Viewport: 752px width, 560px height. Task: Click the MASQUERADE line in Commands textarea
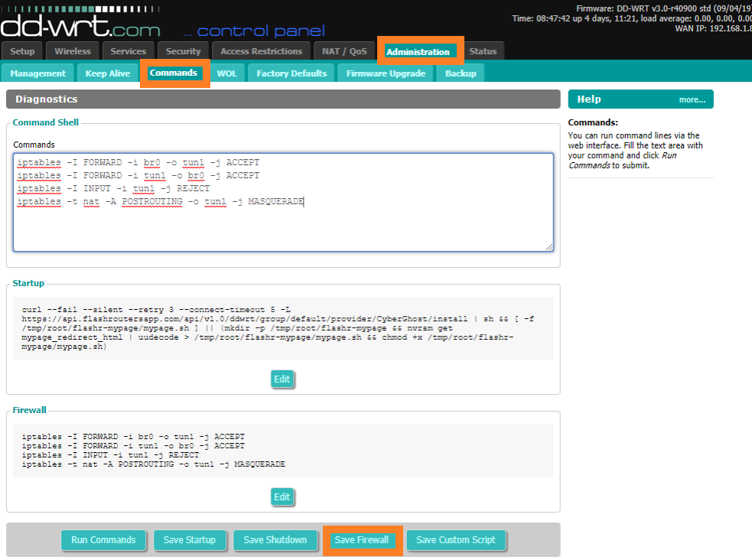160,201
